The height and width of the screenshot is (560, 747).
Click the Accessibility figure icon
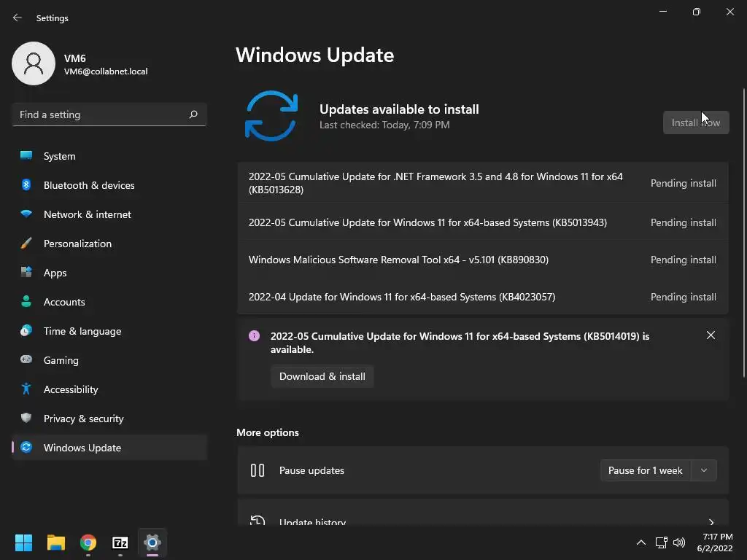click(26, 389)
